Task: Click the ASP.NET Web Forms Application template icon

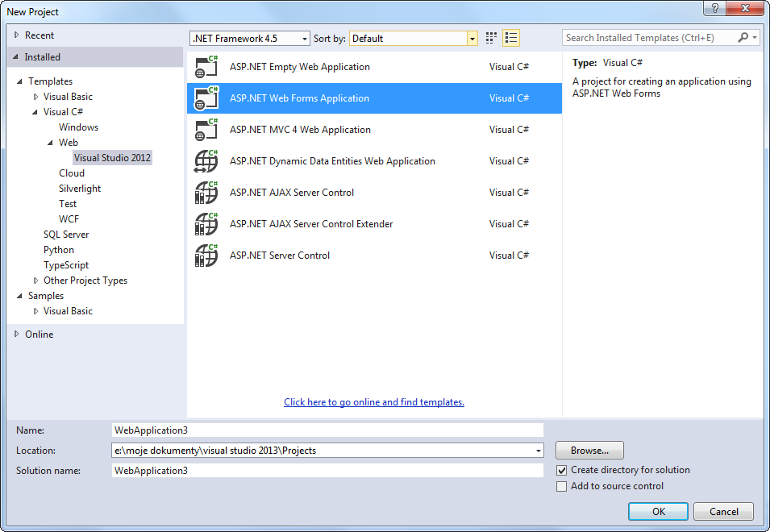Action: point(206,98)
